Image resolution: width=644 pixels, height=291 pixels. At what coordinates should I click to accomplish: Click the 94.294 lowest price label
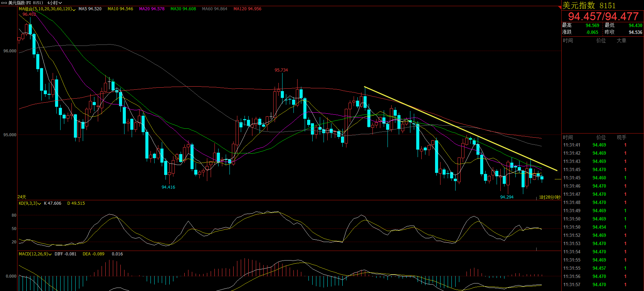tap(507, 197)
